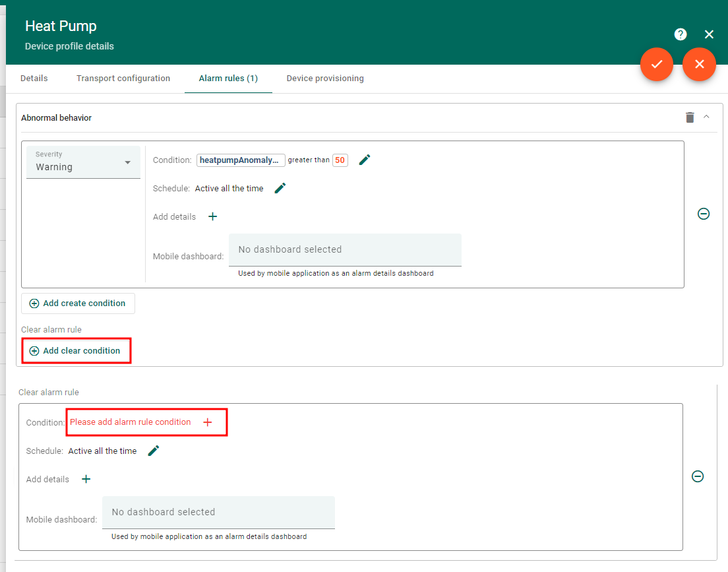Click the orange apply changes checkmark button

(656, 64)
